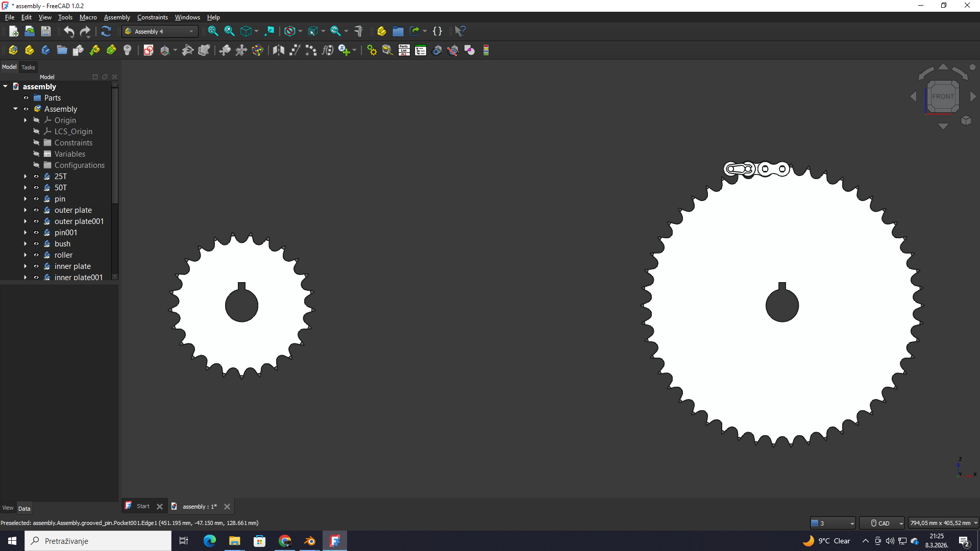Open the CAD navigation style dropdown
Screen dimensions: 980x551
tap(883, 523)
